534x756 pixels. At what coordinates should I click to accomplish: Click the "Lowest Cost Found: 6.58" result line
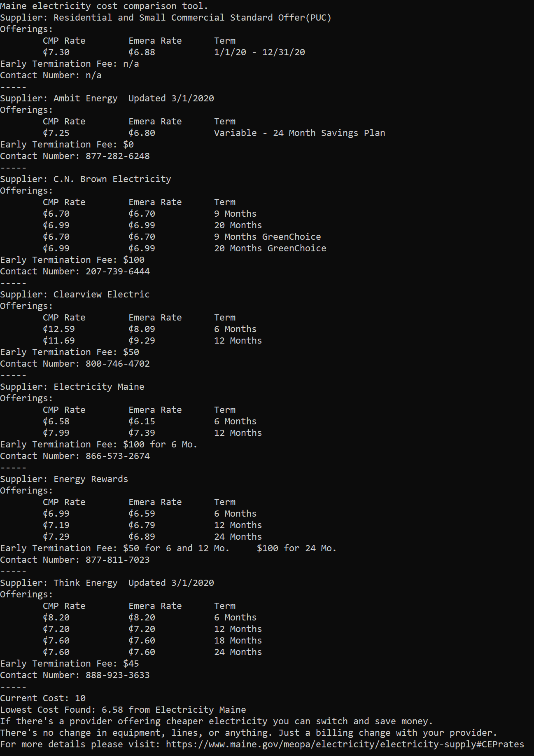[123, 710]
